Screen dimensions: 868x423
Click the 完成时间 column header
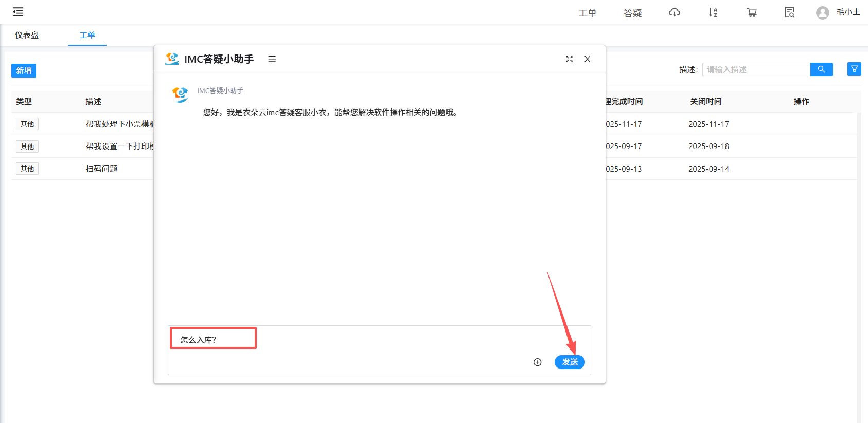click(625, 102)
